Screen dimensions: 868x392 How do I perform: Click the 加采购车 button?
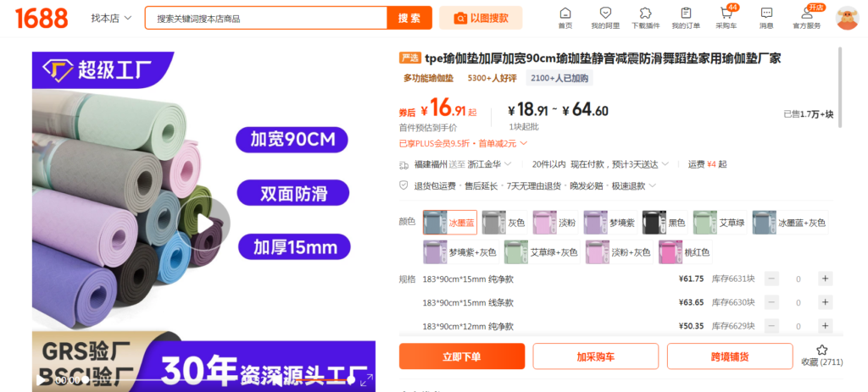pos(595,356)
